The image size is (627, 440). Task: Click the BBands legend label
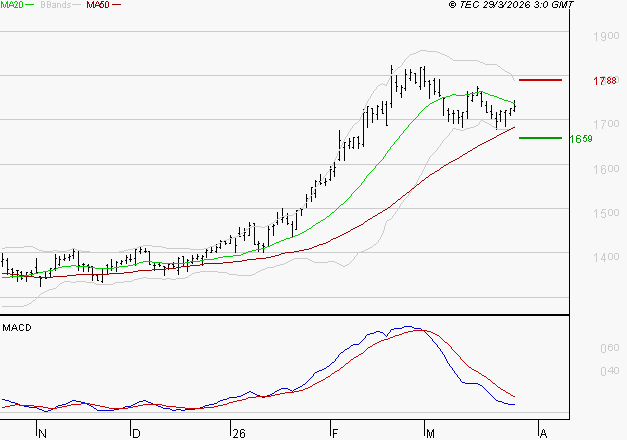coord(56,5)
